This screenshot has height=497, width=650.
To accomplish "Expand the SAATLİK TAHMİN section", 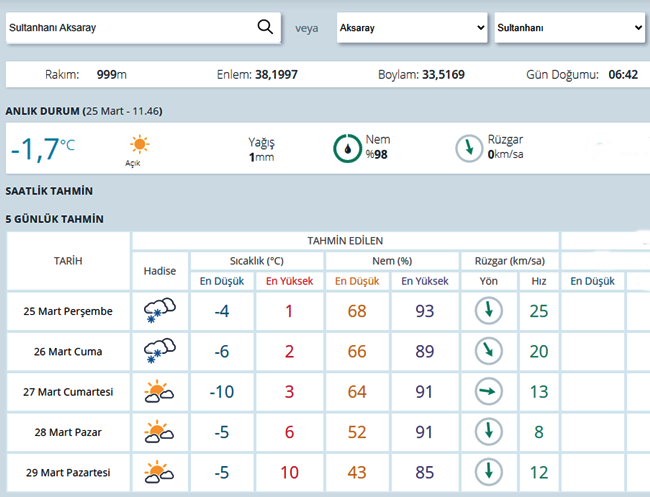I will coord(49,191).
